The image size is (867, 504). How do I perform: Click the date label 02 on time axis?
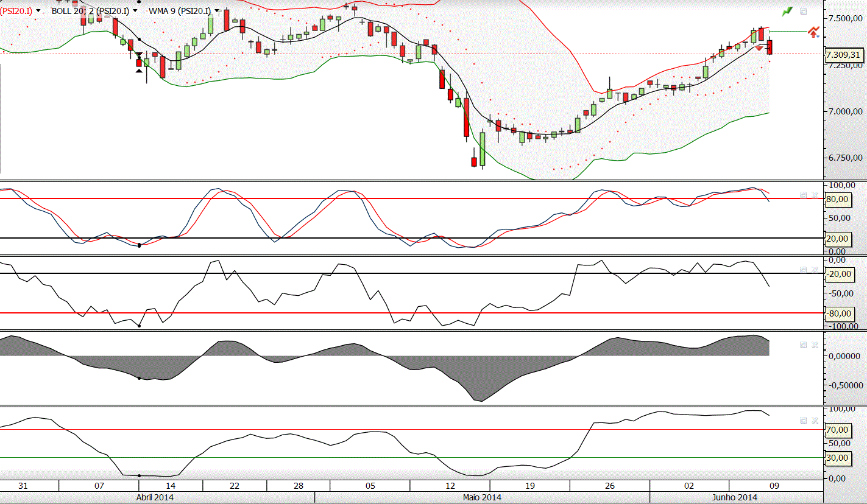coord(689,486)
